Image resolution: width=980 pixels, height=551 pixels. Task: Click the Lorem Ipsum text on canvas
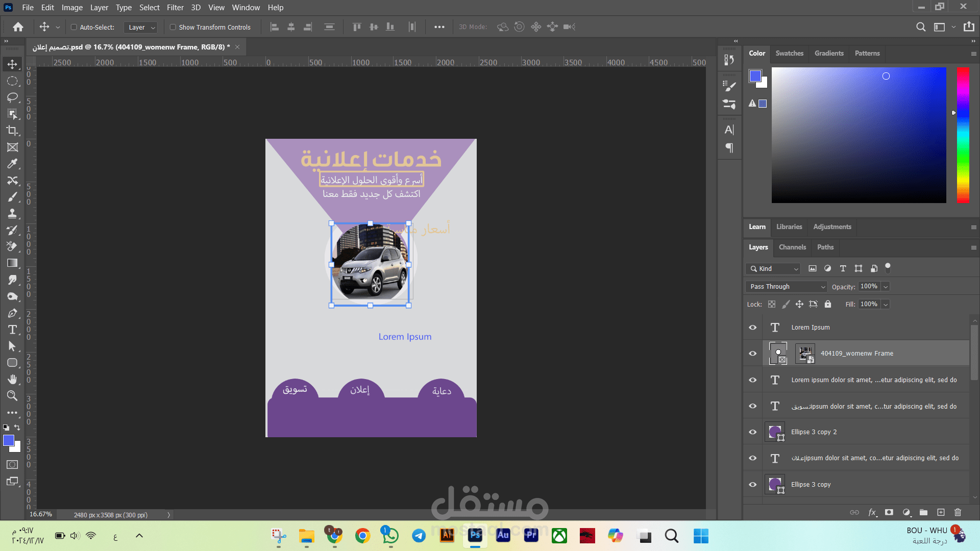pyautogui.click(x=405, y=337)
